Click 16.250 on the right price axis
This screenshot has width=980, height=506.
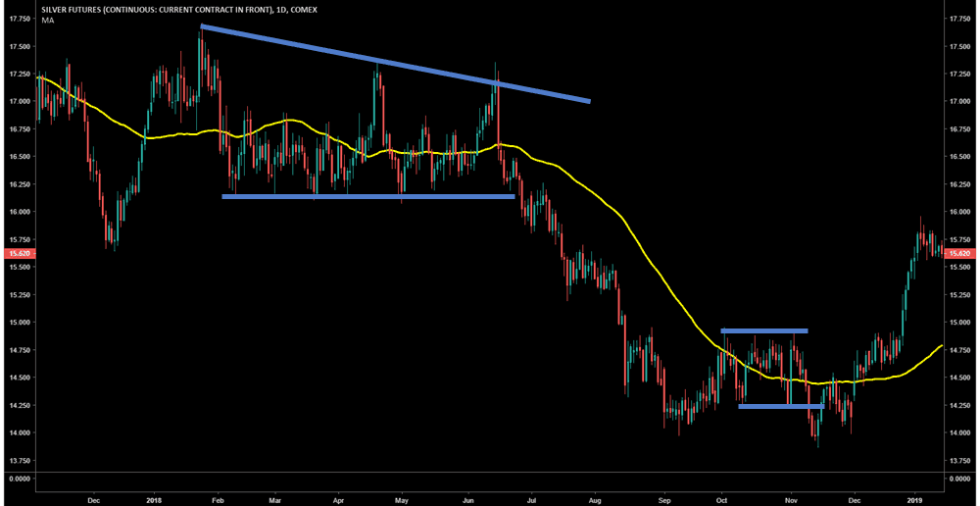click(x=959, y=184)
